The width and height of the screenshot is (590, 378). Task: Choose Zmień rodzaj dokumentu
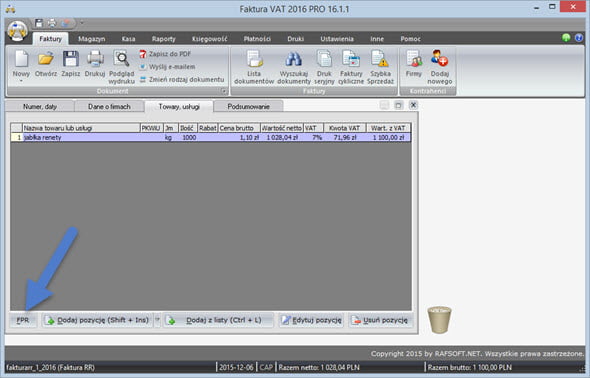(x=182, y=80)
